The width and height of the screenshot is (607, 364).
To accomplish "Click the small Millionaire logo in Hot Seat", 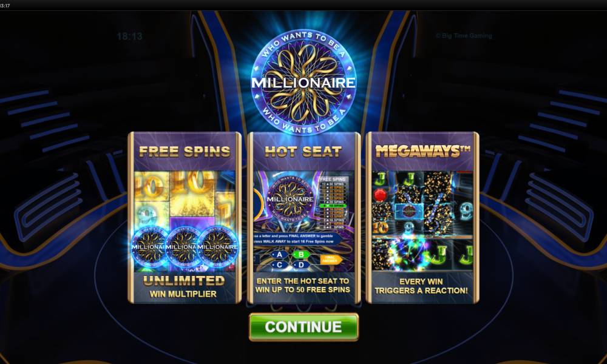I will [290, 199].
